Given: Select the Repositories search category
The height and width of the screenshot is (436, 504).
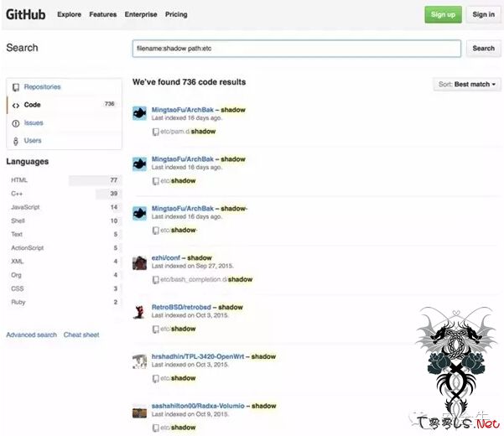Looking at the screenshot, I should 42,87.
